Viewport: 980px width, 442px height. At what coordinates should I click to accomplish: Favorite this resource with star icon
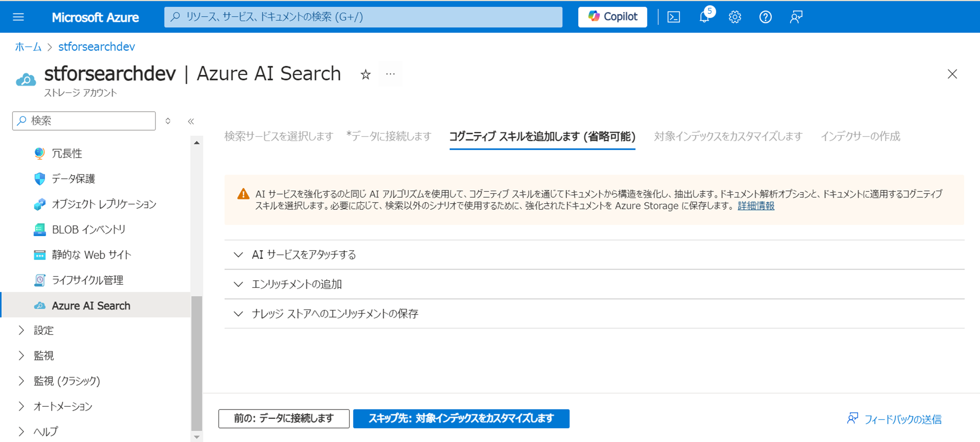pyautogui.click(x=365, y=74)
